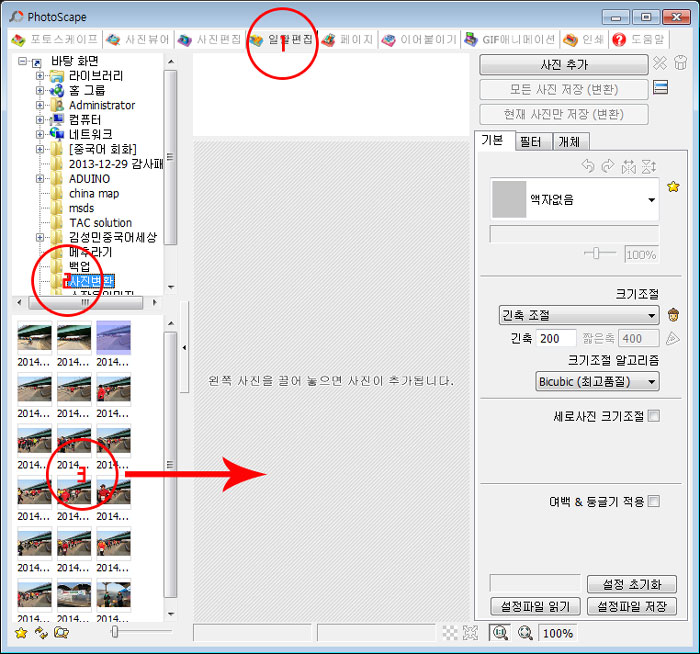Click the thumbnail size slider handle
This screenshot has height=654, width=700.
[115, 632]
